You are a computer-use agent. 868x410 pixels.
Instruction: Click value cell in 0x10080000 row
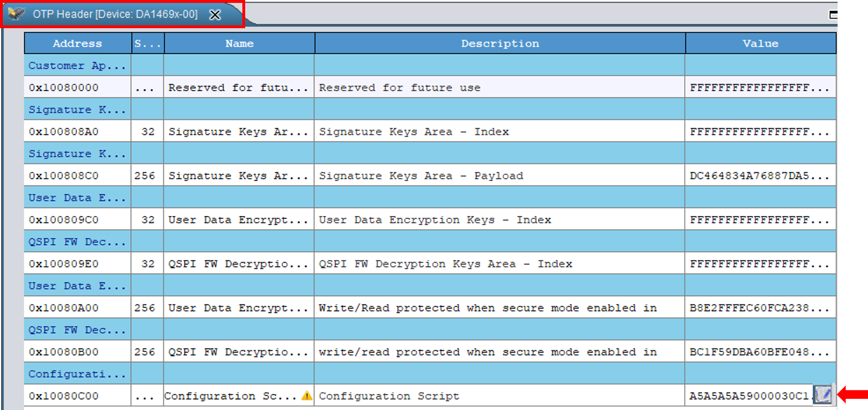point(760,87)
